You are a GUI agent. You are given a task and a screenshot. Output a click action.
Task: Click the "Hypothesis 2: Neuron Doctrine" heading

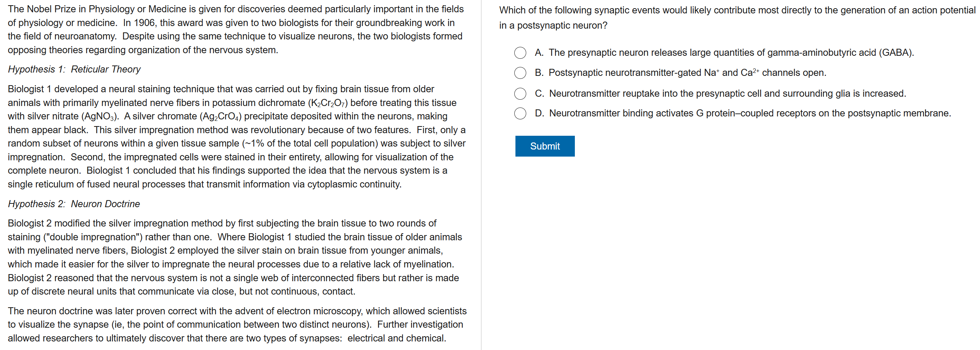point(74,204)
